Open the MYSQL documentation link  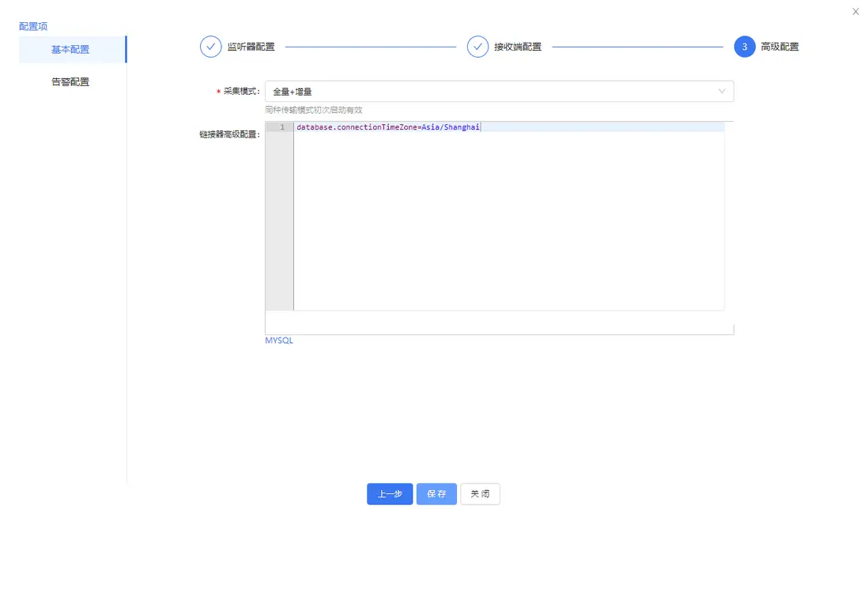pyautogui.click(x=278, y=340)
